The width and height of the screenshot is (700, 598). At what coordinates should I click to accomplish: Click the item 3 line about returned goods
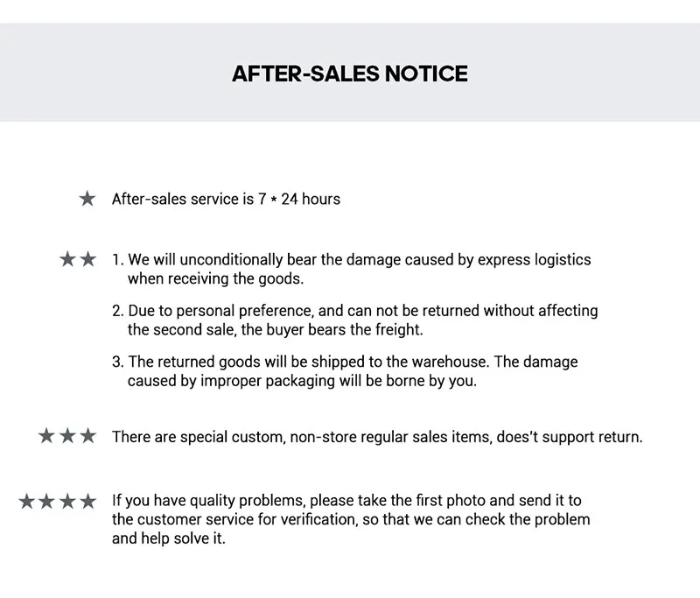coord(345,362)
